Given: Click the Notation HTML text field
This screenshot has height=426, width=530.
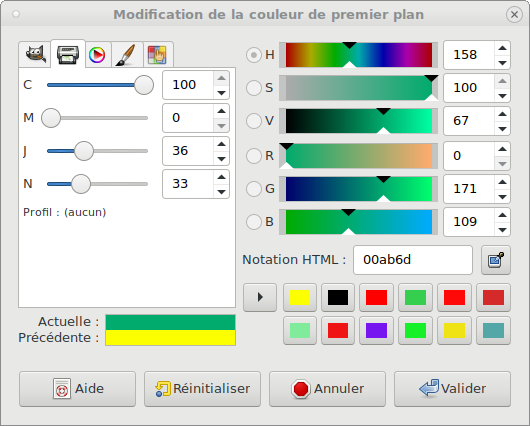Looking at the screenshot, I should click(x=413, y=260).
